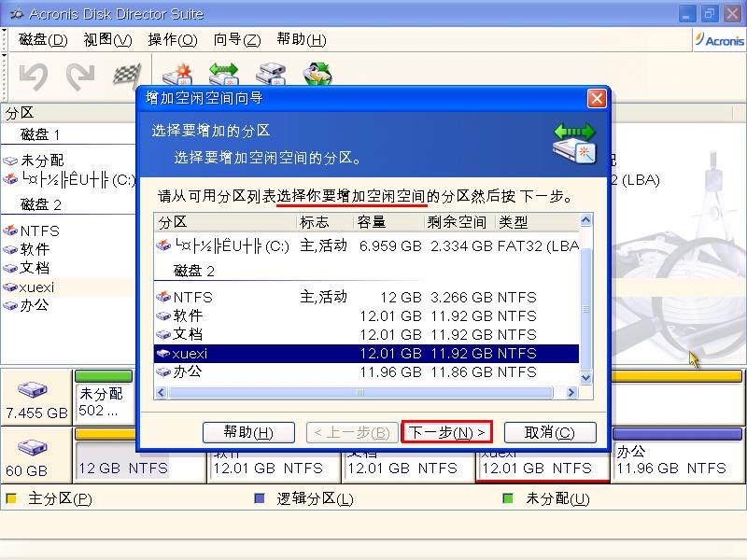Click the 标志 column header
This screenshot has height=560, width=747.
[x=324, y=222]
